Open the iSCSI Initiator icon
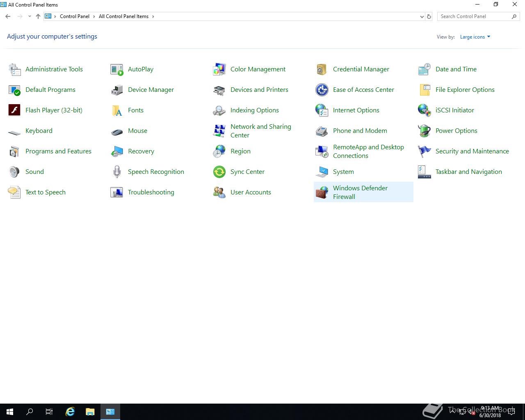This screenshot has width=525, height=420. point(425,110)
